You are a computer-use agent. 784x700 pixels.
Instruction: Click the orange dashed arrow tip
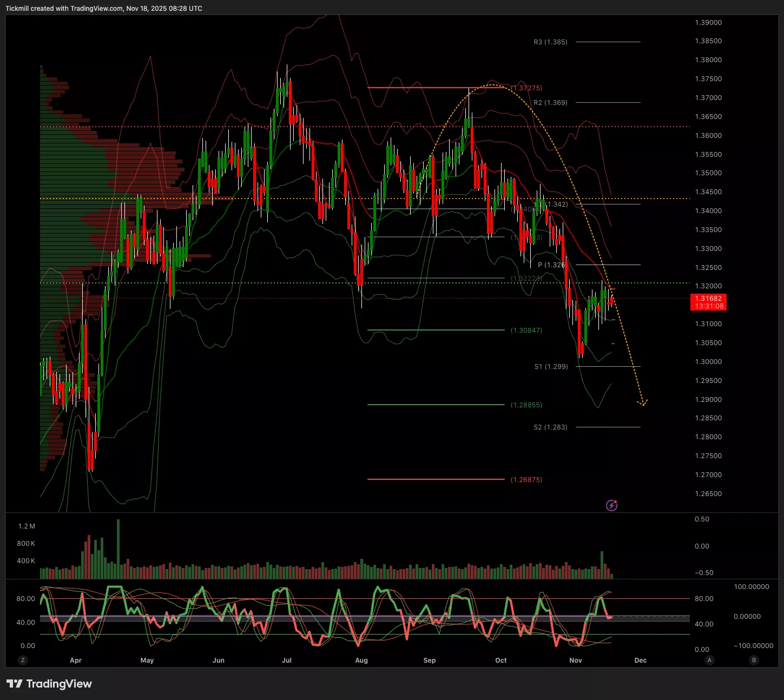(x=643, y=404)
